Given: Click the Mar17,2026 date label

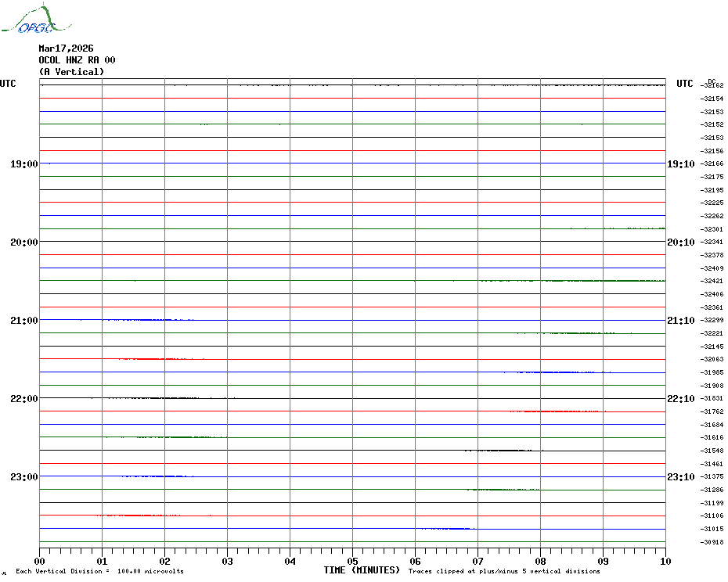Looking at the screenshot, I should tap(66, 48).
